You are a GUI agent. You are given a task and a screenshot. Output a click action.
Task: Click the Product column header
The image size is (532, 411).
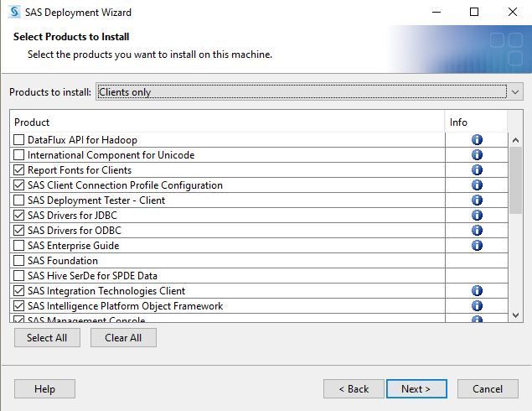click(227, 122)
